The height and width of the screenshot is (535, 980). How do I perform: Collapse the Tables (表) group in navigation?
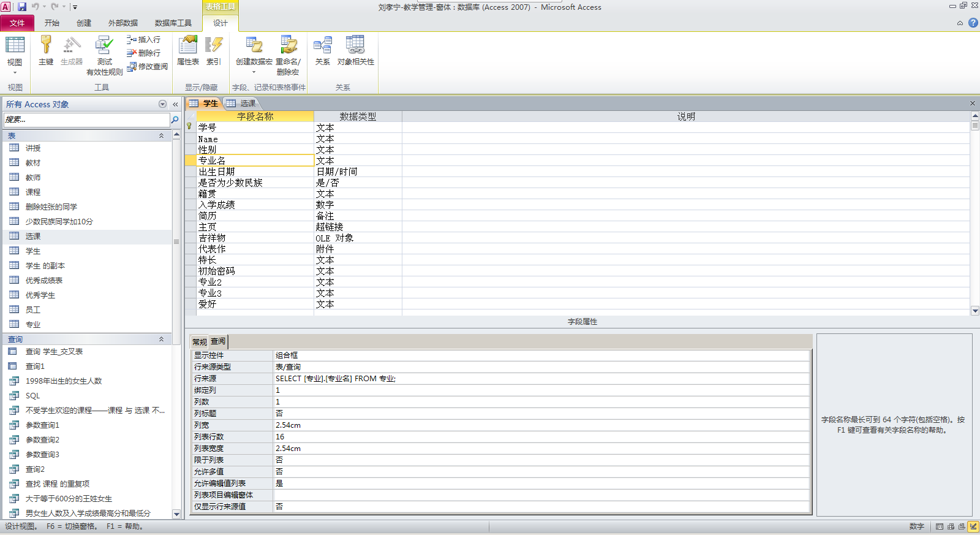(161, 135)
